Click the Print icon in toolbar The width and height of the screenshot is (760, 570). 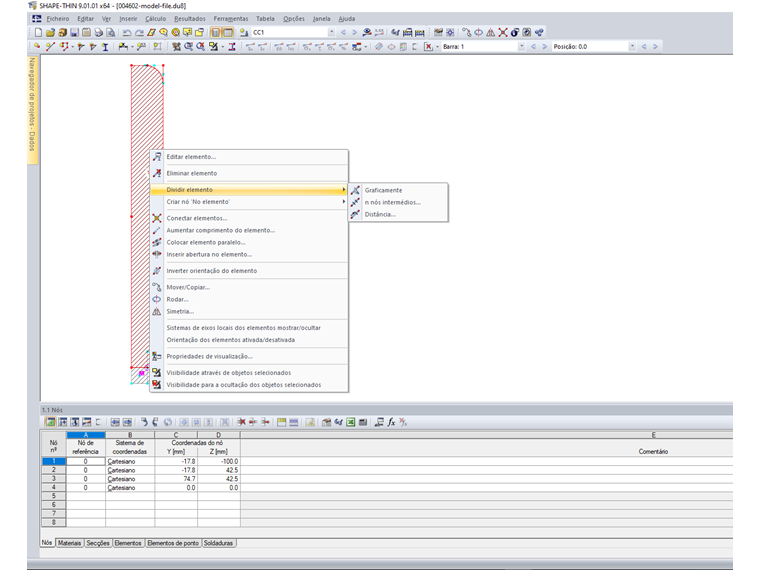(98, 32)
